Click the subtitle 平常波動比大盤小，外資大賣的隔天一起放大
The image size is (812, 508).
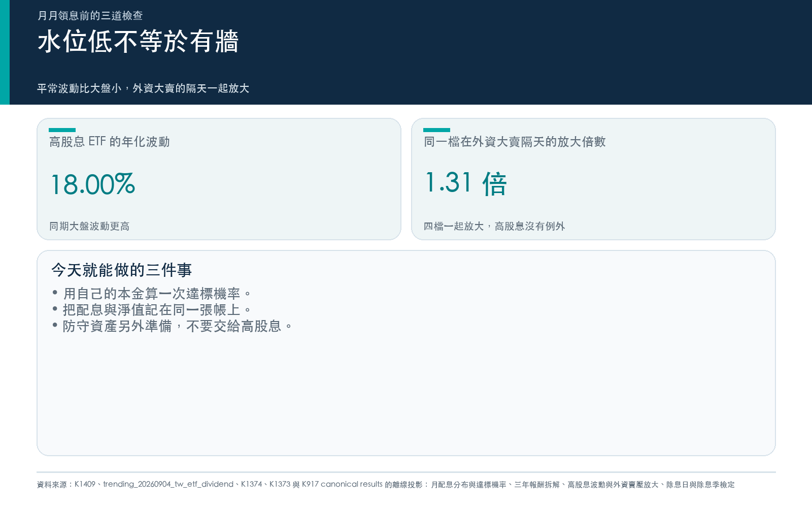pos(143,88)
